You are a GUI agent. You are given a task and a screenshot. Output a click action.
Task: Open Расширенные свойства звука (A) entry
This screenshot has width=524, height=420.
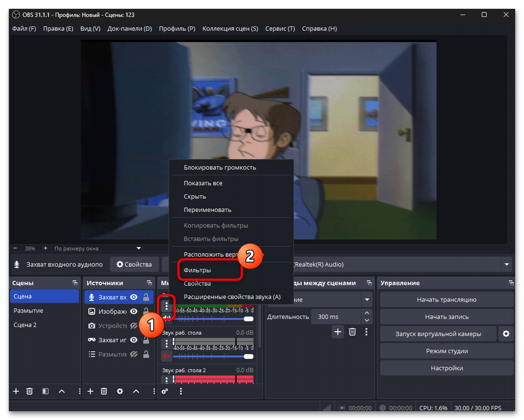tap(231, 297)
